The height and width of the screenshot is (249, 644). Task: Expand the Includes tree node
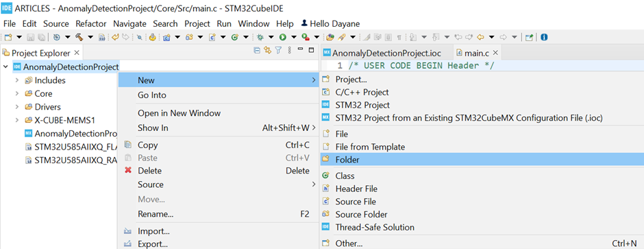click(17, 80)
